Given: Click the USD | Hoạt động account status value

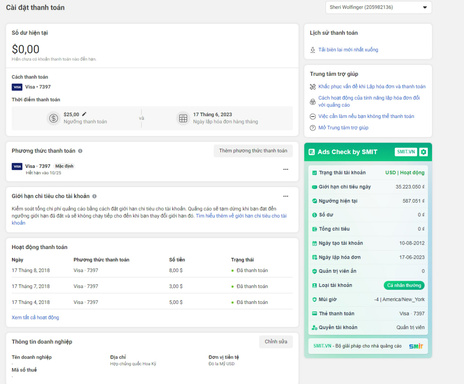Looking at the screenshot, I should click(405, 173).
